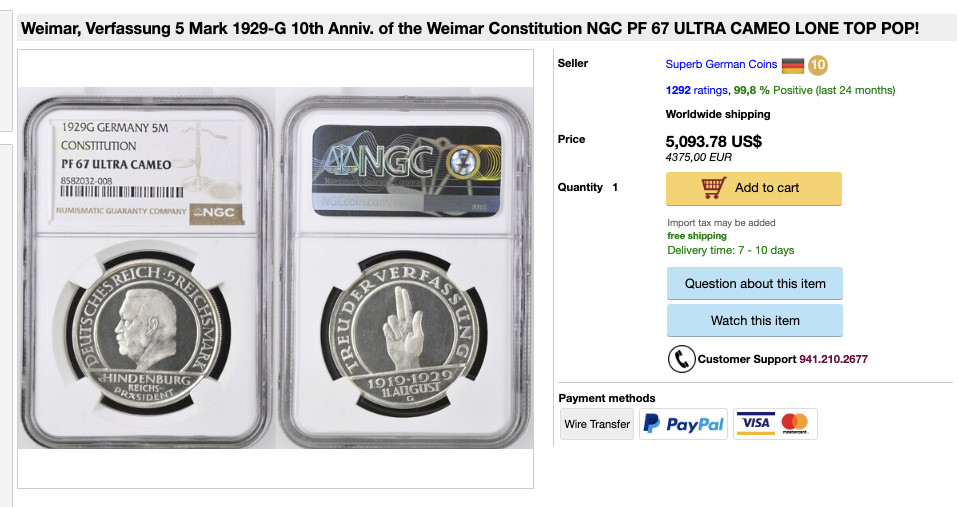
Task: Ask a question about this item
Action: (x=755, y=283)
